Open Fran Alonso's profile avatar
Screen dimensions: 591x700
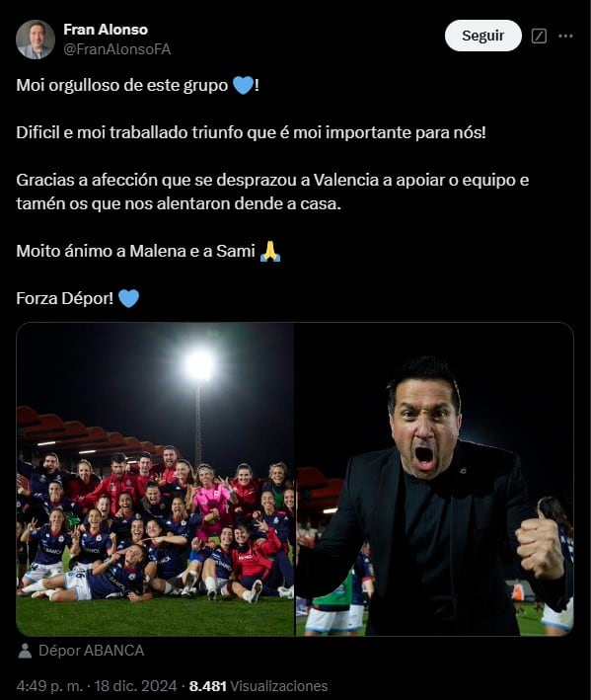coord(36,39)
